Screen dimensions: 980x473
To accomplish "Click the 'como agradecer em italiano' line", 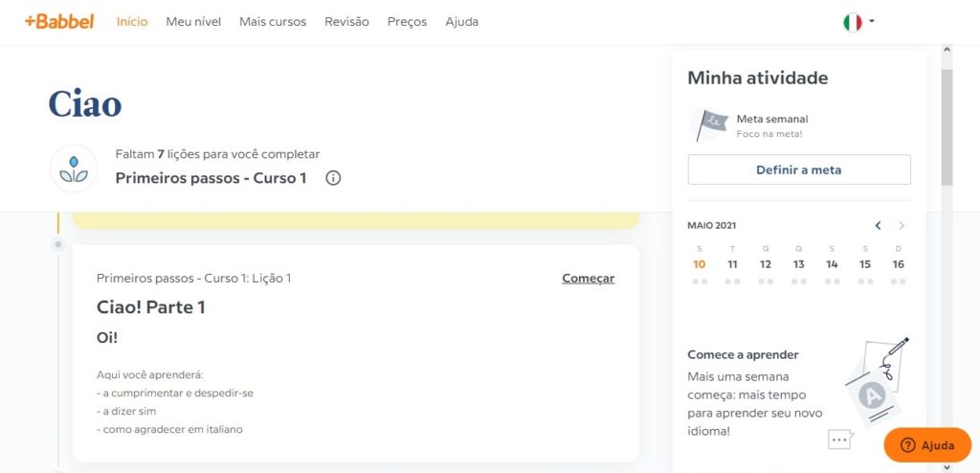I will coord(169,429).
